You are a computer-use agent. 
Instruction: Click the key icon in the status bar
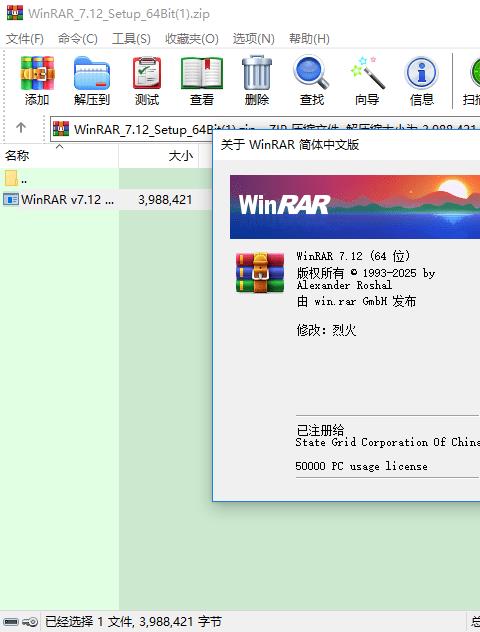coord(30,622)
